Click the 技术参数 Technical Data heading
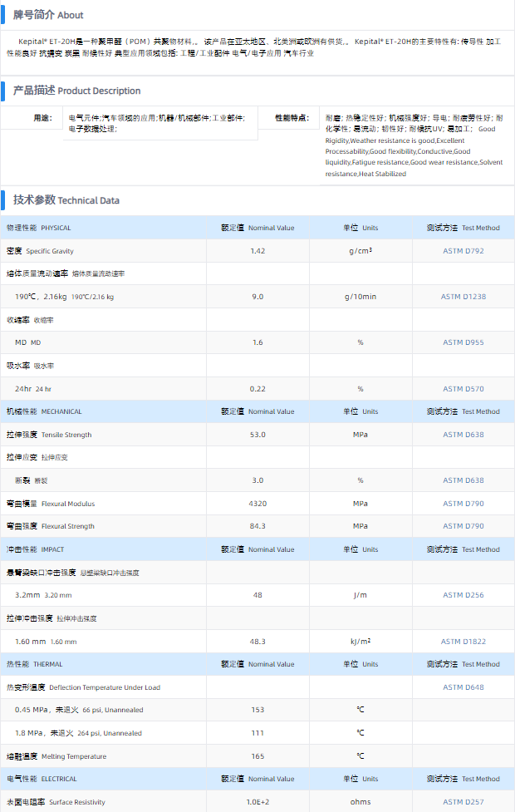This screenshot has width=515, height=812. point(66,200)
